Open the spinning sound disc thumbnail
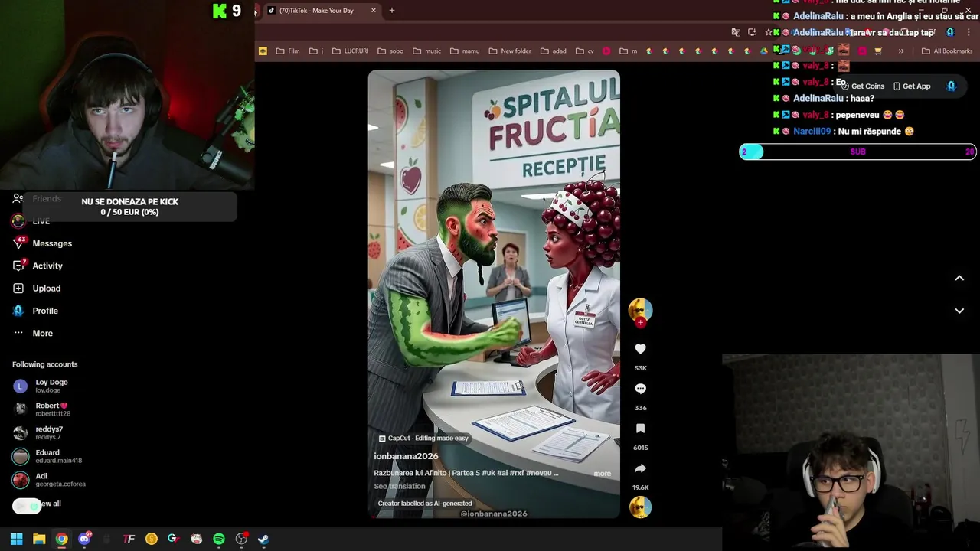Image resolution: width=980 pixels, height=551 pixels. coord(640,507)
